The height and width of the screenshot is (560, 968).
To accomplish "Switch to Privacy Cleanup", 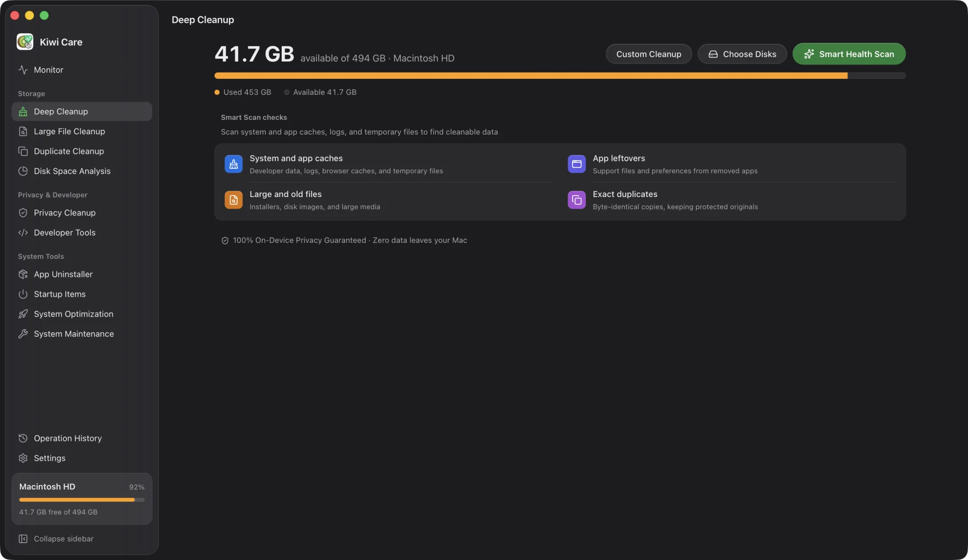I will (x=82, y=212).
